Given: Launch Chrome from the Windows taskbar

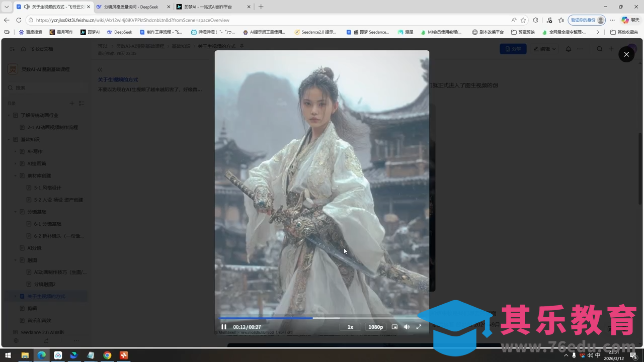Looking at the screenshot, I should pos(107,355).
